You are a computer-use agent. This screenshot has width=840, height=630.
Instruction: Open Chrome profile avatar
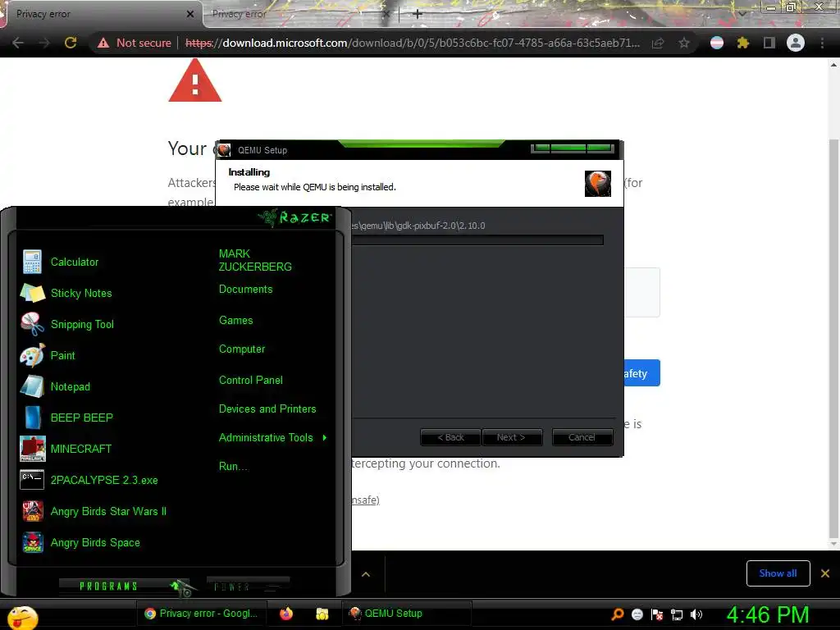pos(795,43)
